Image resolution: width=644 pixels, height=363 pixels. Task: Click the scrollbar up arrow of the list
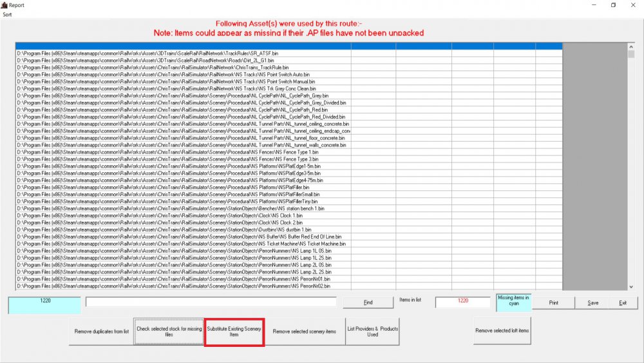(x=630, y=46)
